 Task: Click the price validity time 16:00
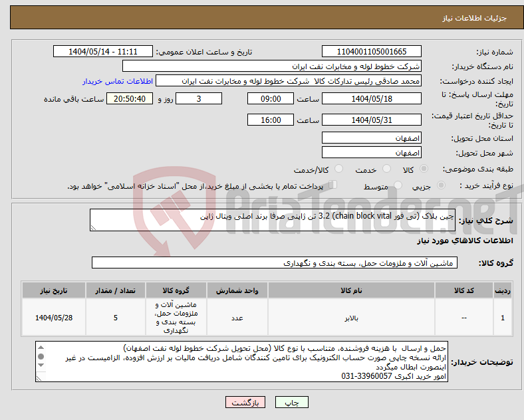271,120
